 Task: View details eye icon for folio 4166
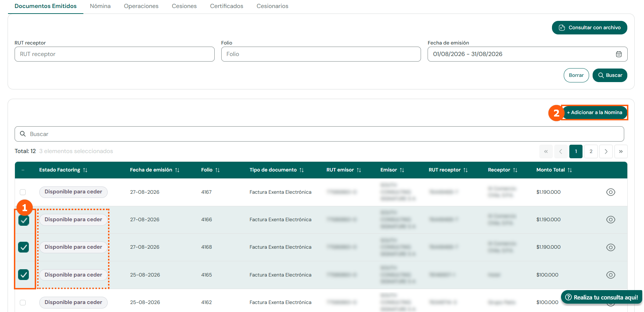click(x=611, y=219)
